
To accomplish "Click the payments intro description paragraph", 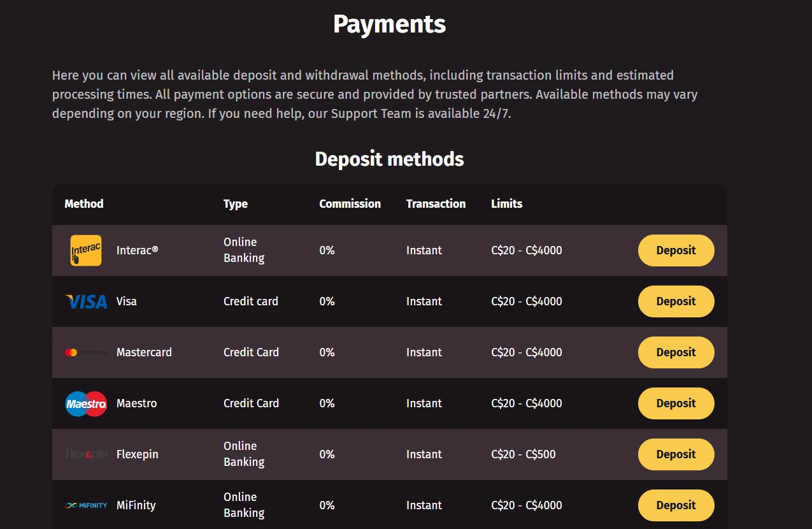I will click(x=375, y=94).
